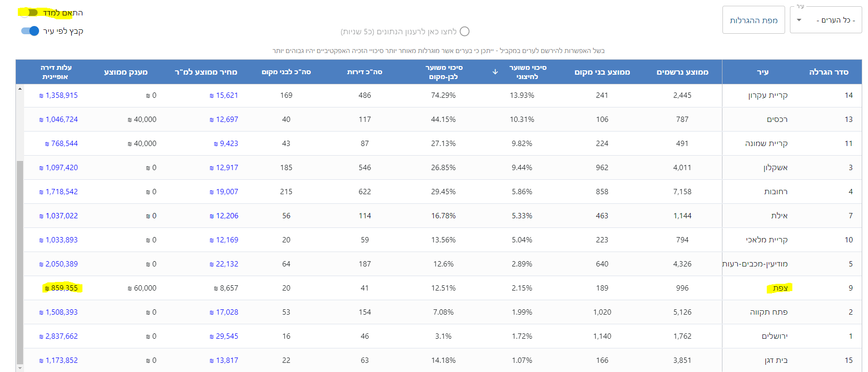Select the refresh data radio button
This screenshot has width=868, height=372.
pos(465,31)
